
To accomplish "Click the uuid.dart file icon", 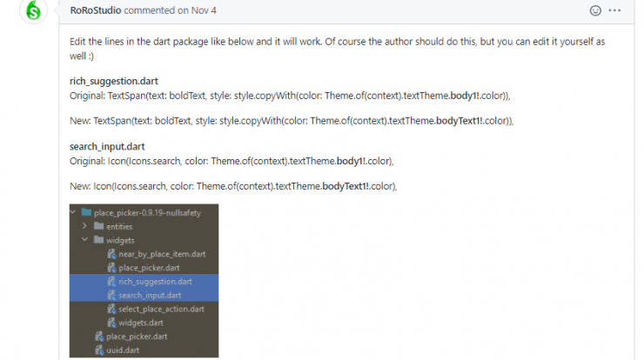I will pyautogui.click(x=99, y=350).
